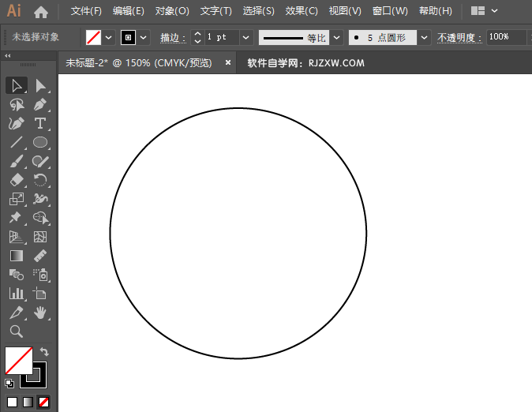532x412 pixels.
Task: Select the Line Segment tool
Action: click(x=17, y=142)
